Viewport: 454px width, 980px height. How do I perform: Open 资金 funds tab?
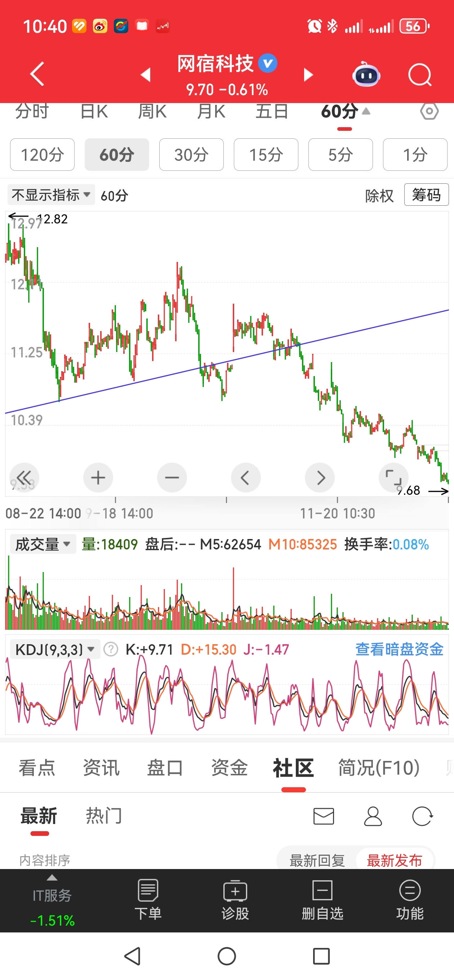click(x=230, y=767)
